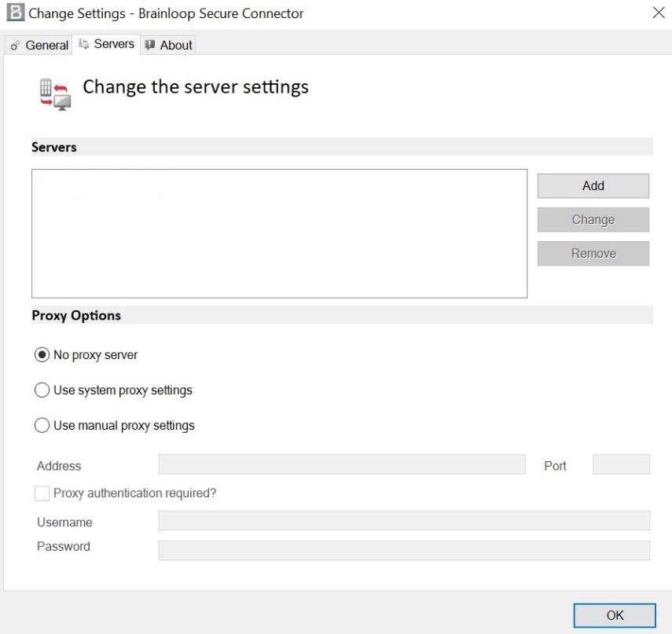The width and height of the screenshot is (672, 634).
Task: Click the Servers tab icon
Action: [x=83, y=44]
